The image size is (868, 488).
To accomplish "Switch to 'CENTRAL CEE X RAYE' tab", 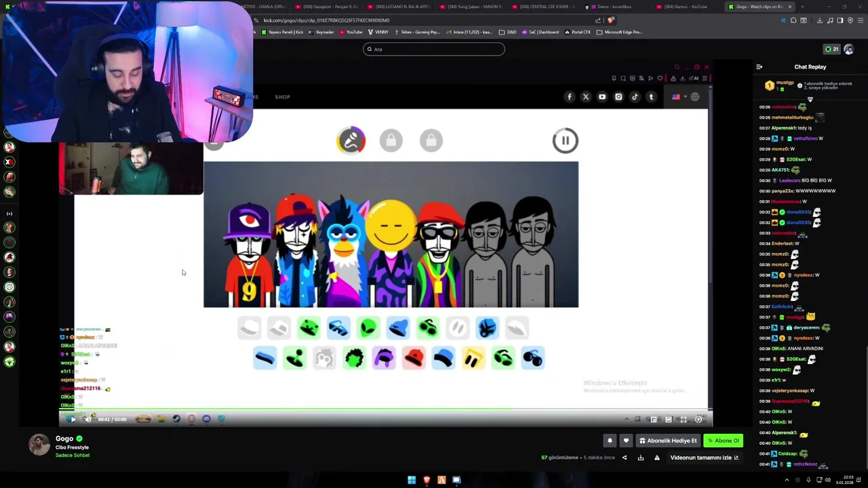I will pos(543,7).
